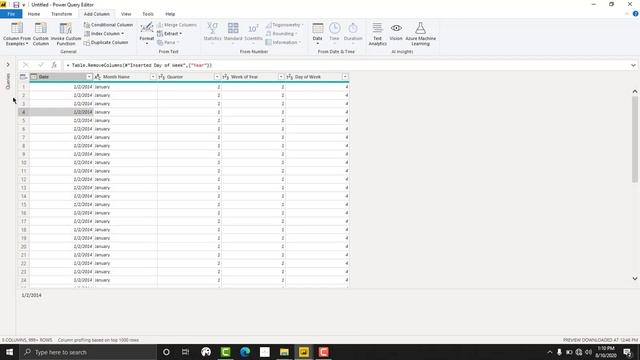Click the formula bar fx icon

(54, 65)
